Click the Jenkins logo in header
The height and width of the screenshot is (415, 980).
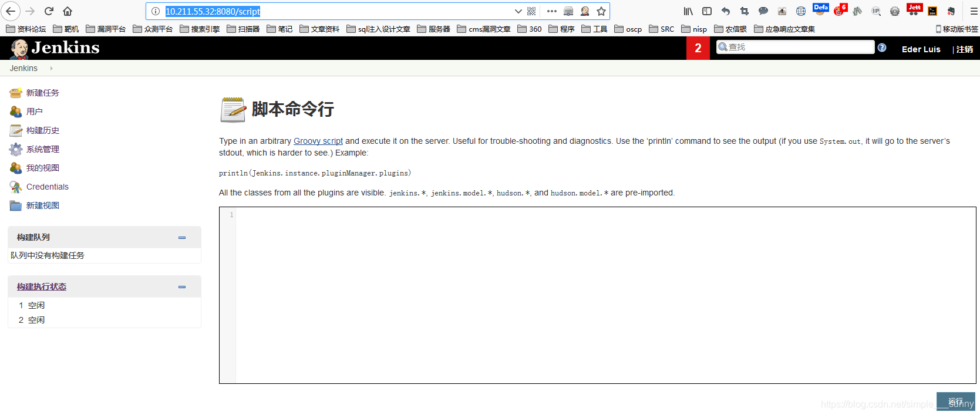[55, 49]
